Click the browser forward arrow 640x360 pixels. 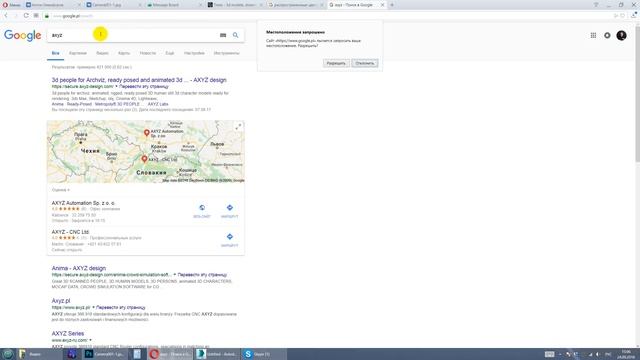[x=16, y=16]
